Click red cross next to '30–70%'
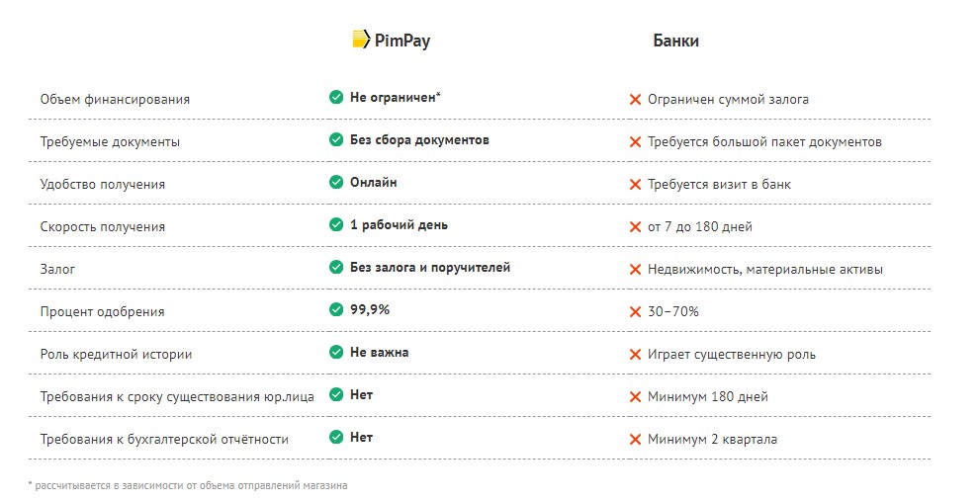This screenshot has height=500, width=980. pos(635,312)
